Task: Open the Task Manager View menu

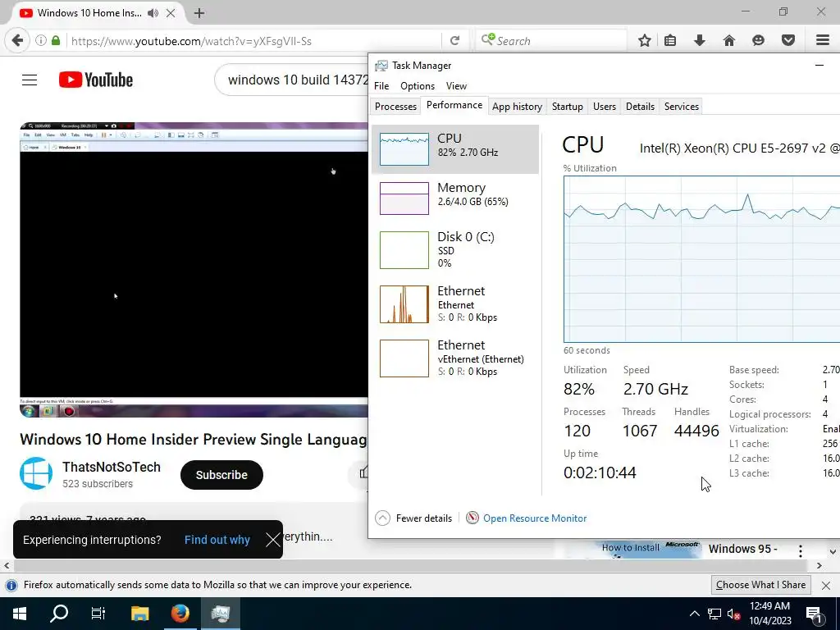Action: coord(456,86)
